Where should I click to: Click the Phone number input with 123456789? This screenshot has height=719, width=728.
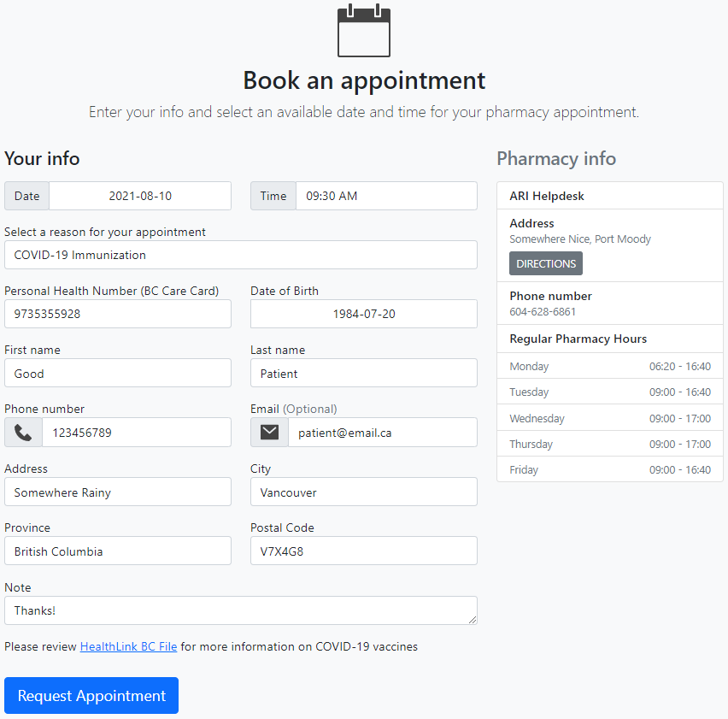137,433
